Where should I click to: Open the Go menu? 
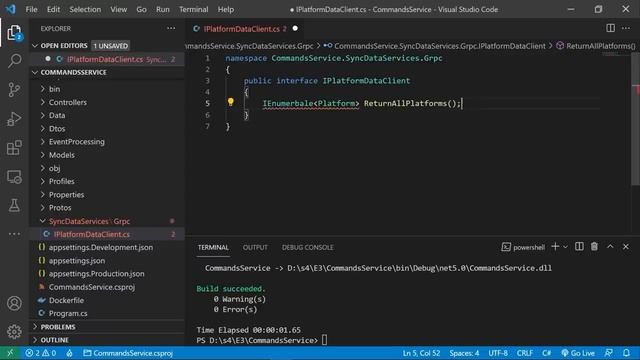coord(141,9)
